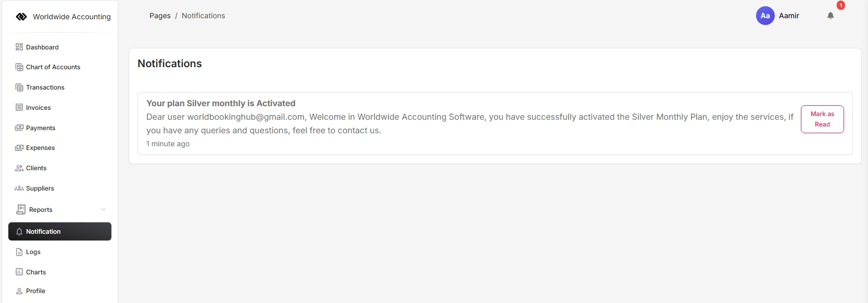868x303 pixels.
Task: Expand the Reports submenu chevron
Action: tap(103, 210)
